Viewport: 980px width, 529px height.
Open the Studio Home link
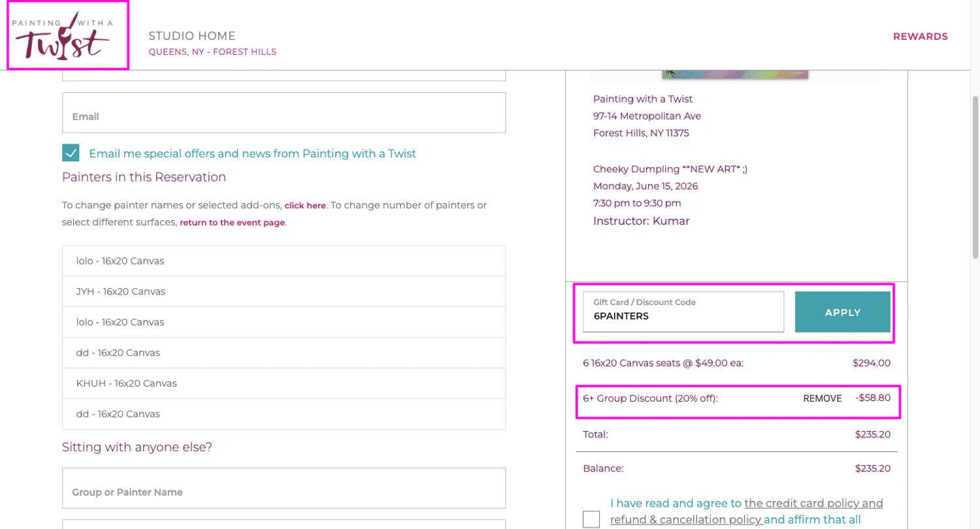[x=192, y=36]
